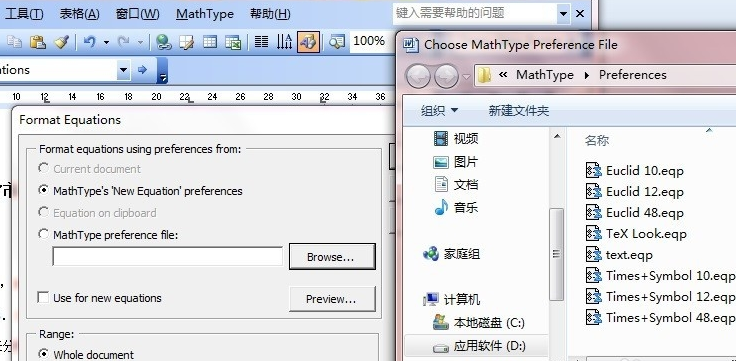Screen dimensions: 736x361
Task: Click the Preview... button
Action: click(332, 299)
